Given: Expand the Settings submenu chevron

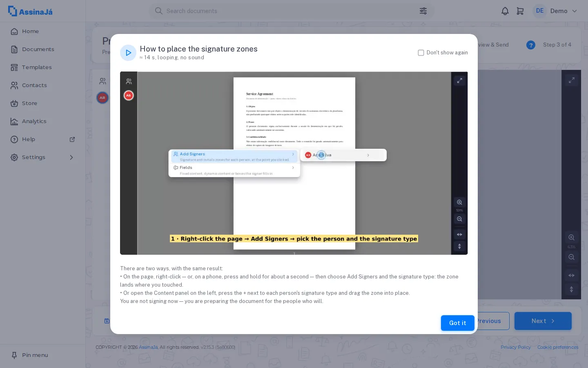Looking at the screenshot, I should pos(71,157).
